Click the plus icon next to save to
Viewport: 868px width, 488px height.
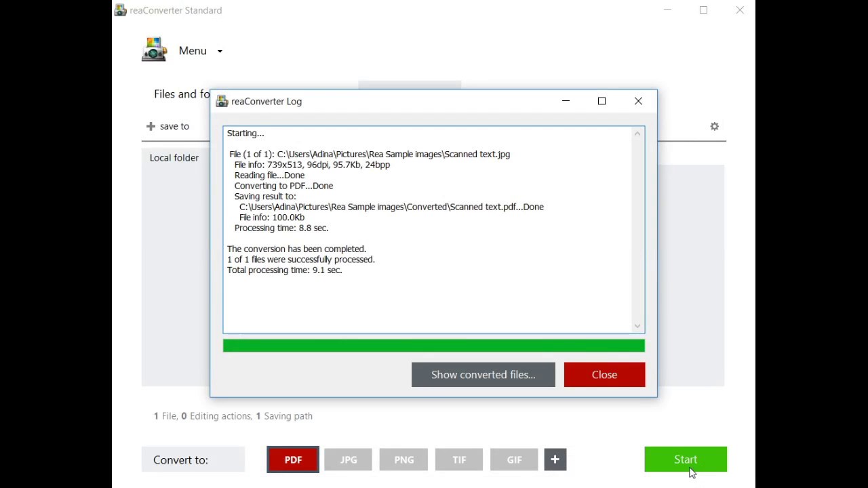(151, 126)
